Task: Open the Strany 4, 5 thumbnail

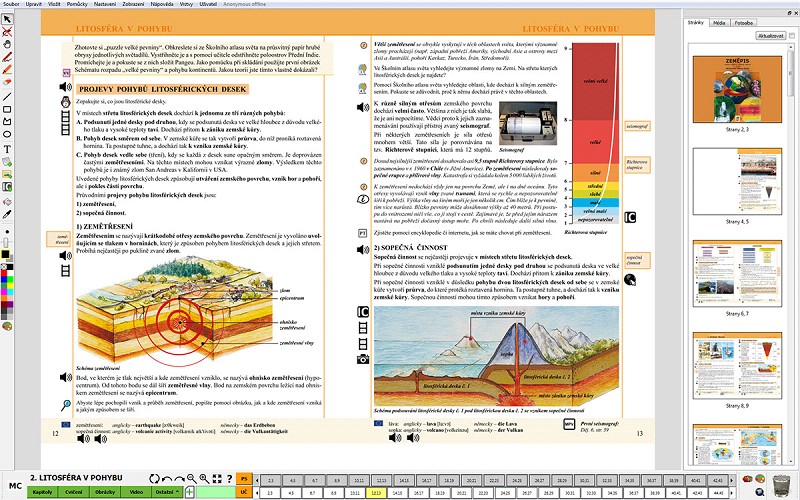Action: (737, 181)
